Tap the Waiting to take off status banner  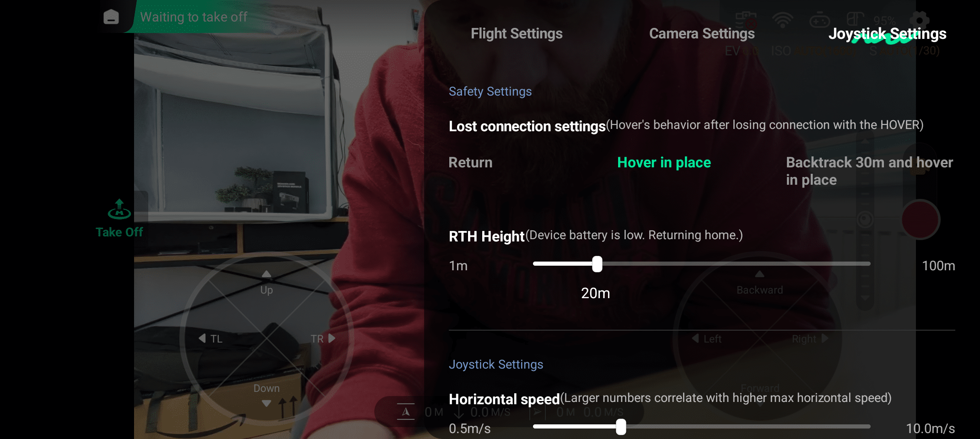194,17
